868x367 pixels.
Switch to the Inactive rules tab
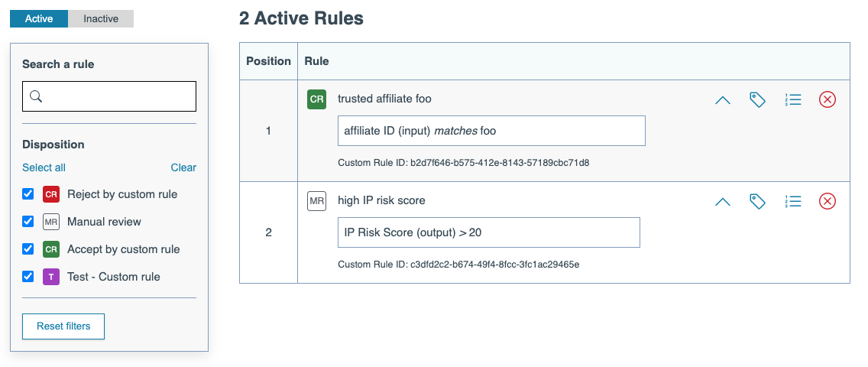point(101,19)
